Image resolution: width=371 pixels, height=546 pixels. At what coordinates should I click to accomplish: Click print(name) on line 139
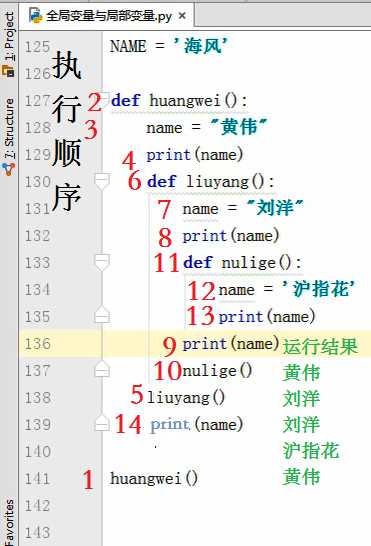pyautogui.click(x=196, y=424)
